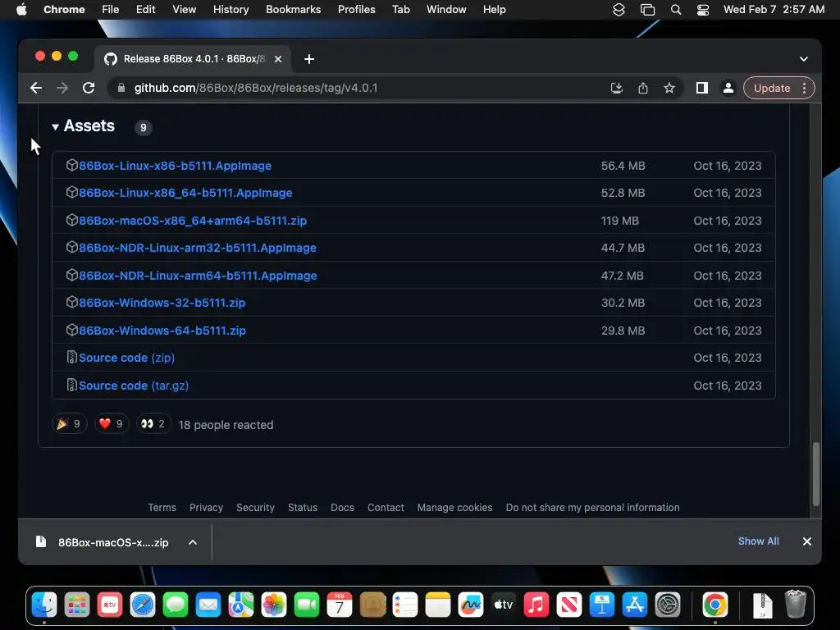Screen dimensions: 840x630
Task: Open Safari from the Dock
Action: click(143, 605)
